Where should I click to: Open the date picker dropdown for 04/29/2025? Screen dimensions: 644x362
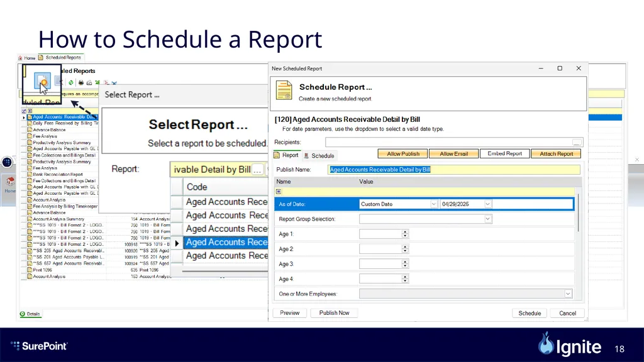point(487,204)
